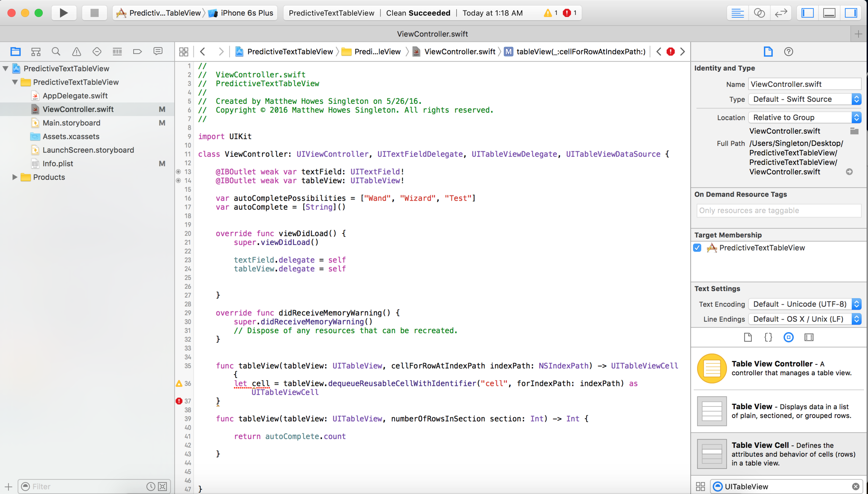This screenshot has height=494, width=868.
Task: Open the related items menu
Action: pyautogui.click(x=184, y=52)
